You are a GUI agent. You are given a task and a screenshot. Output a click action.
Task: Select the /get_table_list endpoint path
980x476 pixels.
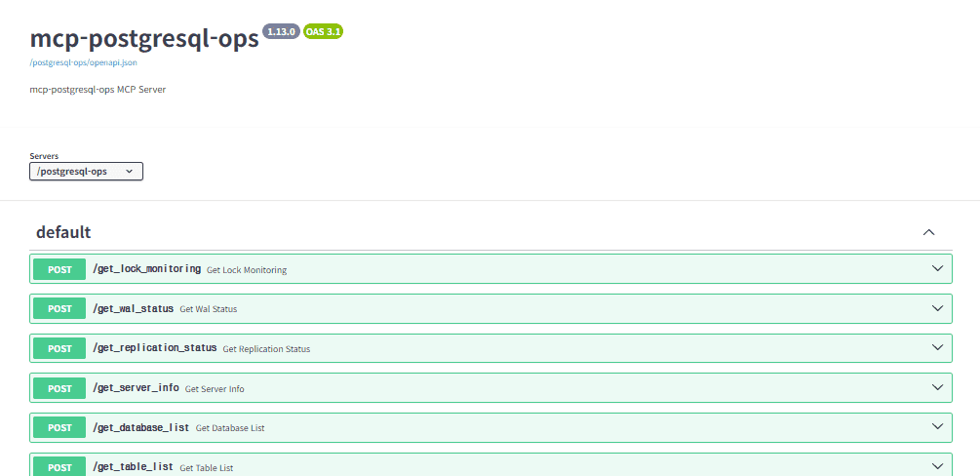click(x=133, y=467)
